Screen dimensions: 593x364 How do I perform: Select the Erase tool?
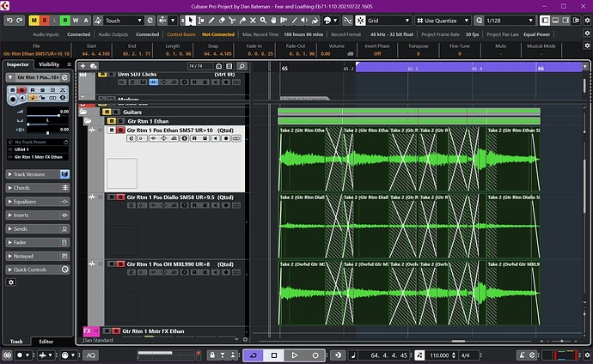[222, 21]
